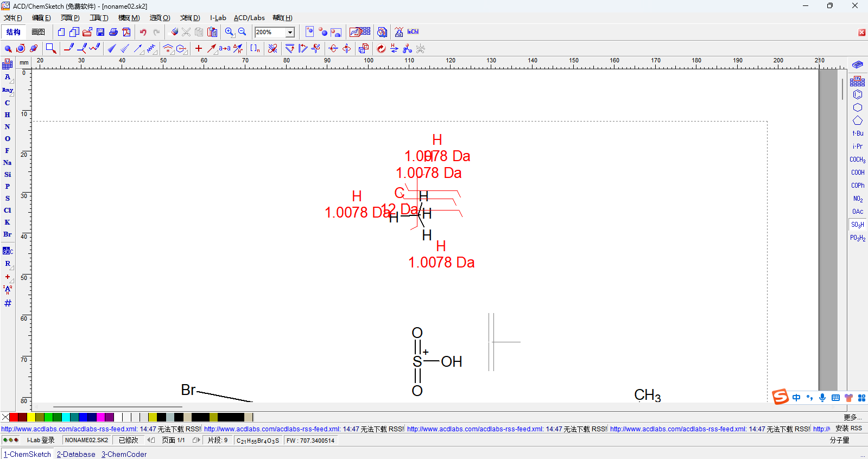
Task: Pick the yellow color swatch
Action: pos(31,417)
